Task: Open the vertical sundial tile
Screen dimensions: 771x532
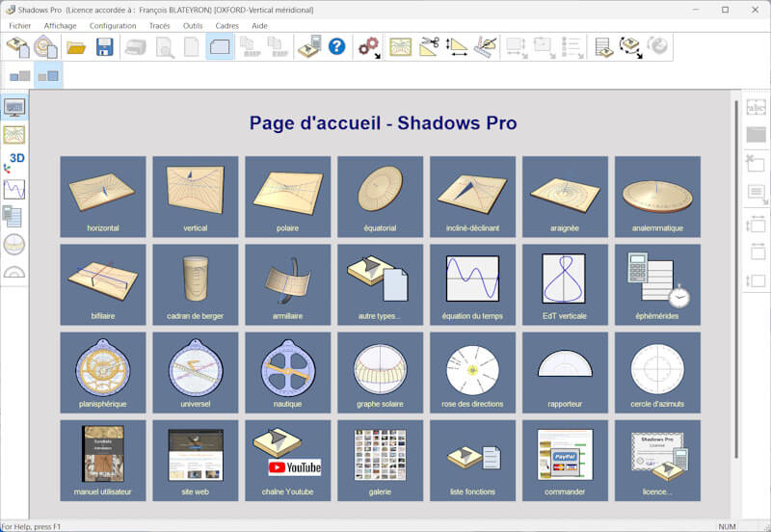Action: pos(196,197)
